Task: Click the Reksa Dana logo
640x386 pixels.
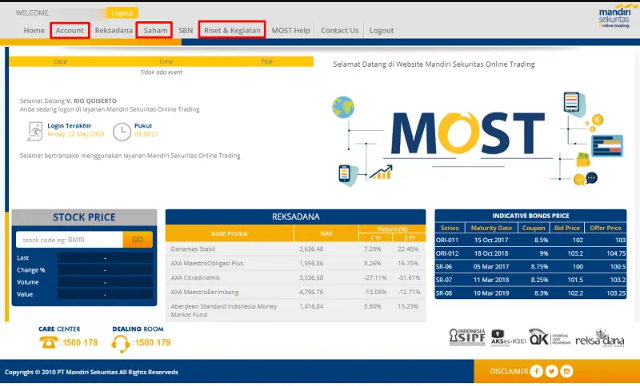Action: 600,338
